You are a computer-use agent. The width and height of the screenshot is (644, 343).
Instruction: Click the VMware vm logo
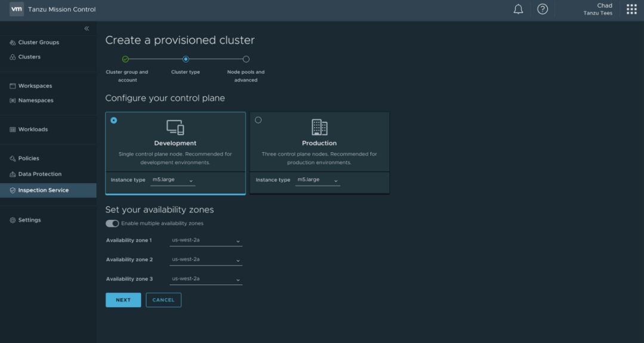point(17,9)
